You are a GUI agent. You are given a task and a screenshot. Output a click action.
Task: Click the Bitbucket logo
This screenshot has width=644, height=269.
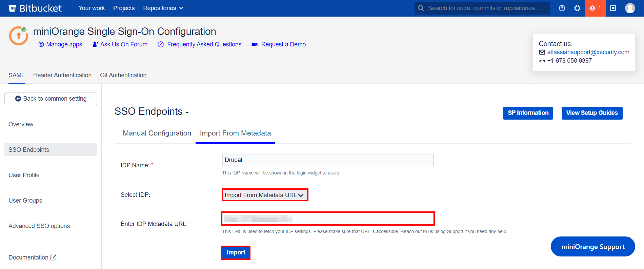coord(35,8)
